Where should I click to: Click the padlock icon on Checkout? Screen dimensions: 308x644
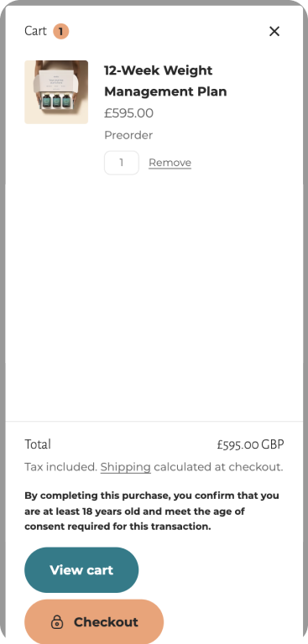pyautogui.click(x=57, y=622)
